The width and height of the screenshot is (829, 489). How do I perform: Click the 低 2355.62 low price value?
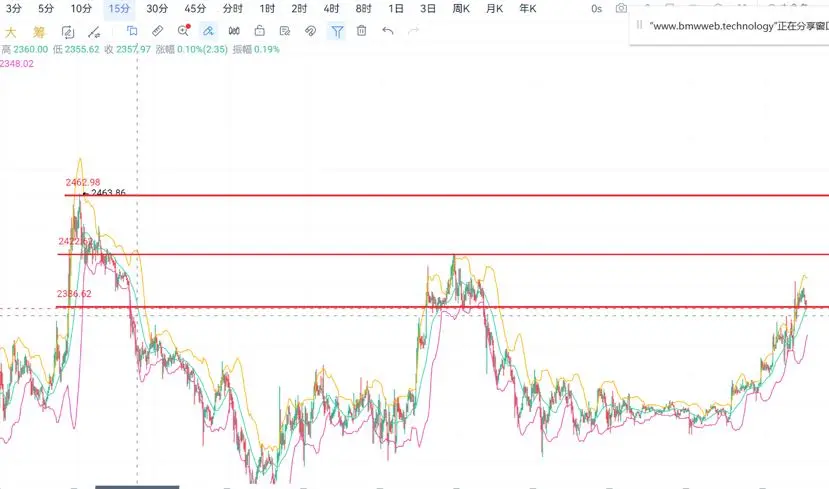[x=76, y=49]
